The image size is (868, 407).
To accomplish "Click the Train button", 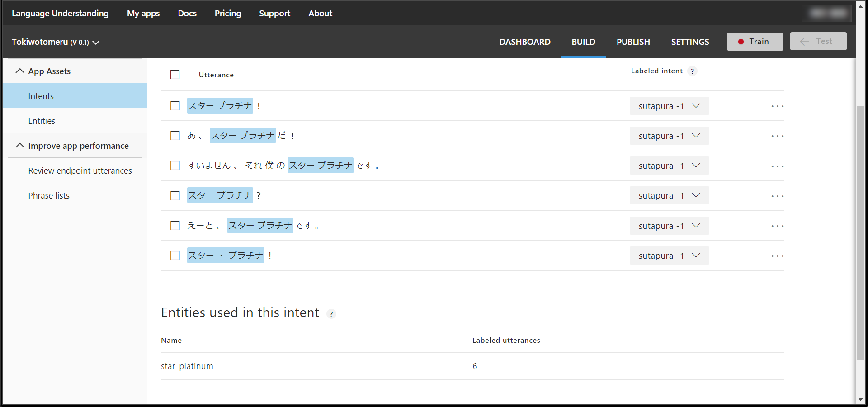I will coord(755,42).
